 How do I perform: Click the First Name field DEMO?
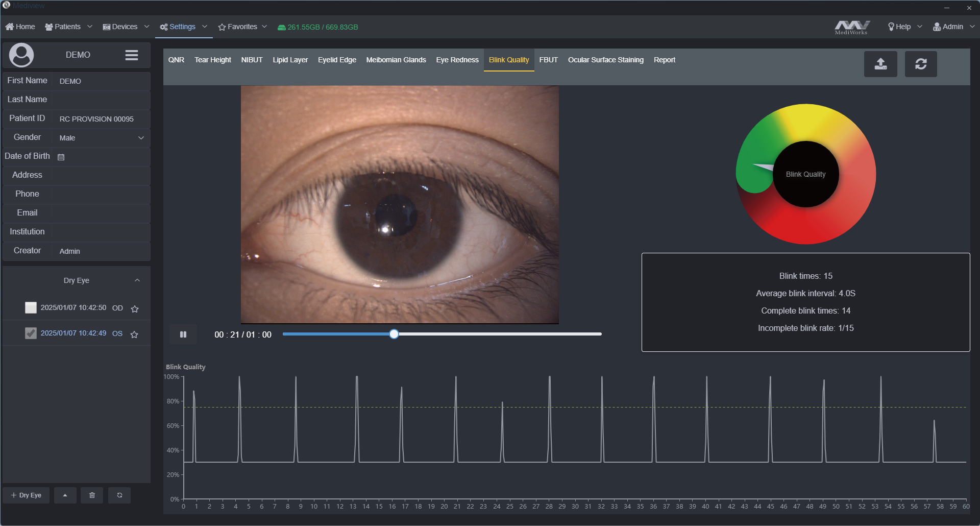[101, 81]
